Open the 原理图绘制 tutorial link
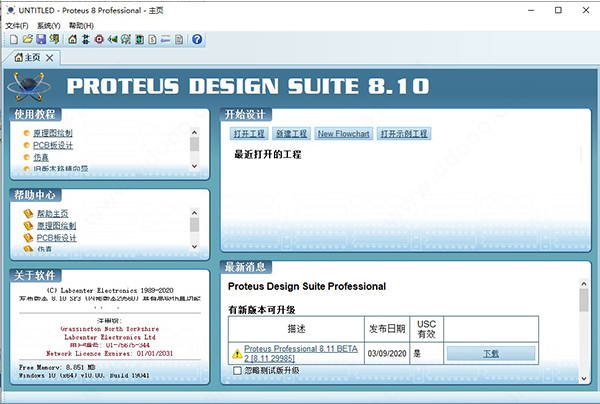This screenshot has width=600, height=404. coord(53,133)
